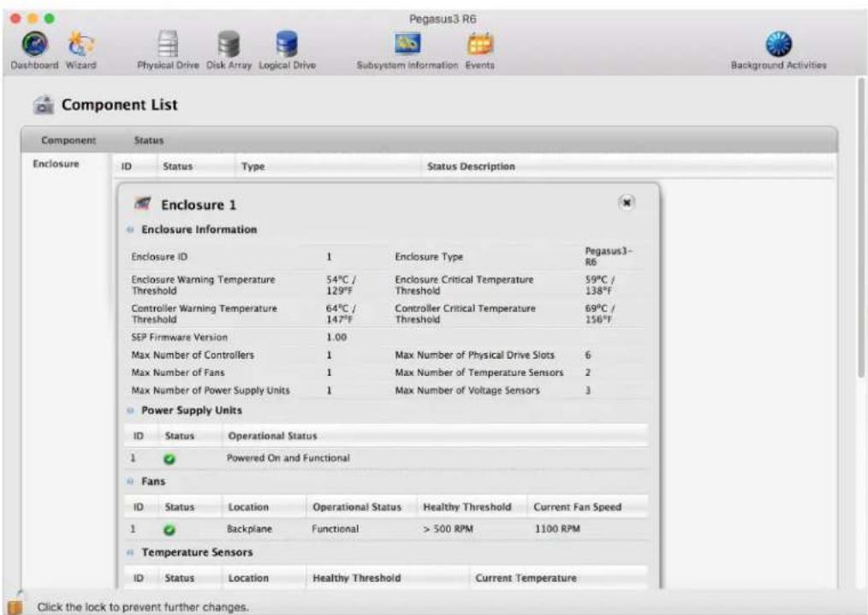This screenshot has width=868, height=615.
Task: Collapse the Fans section
Action: tap(130, 481)
